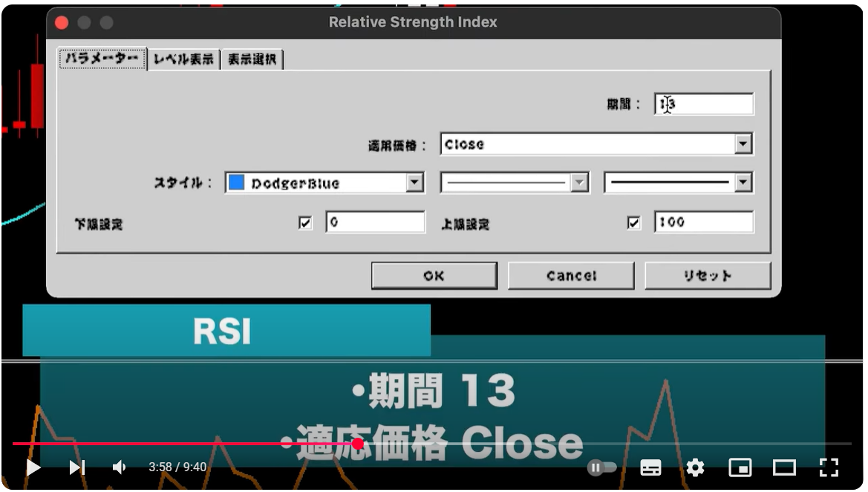Switch to the 表示選択 tab

[252, 59]
